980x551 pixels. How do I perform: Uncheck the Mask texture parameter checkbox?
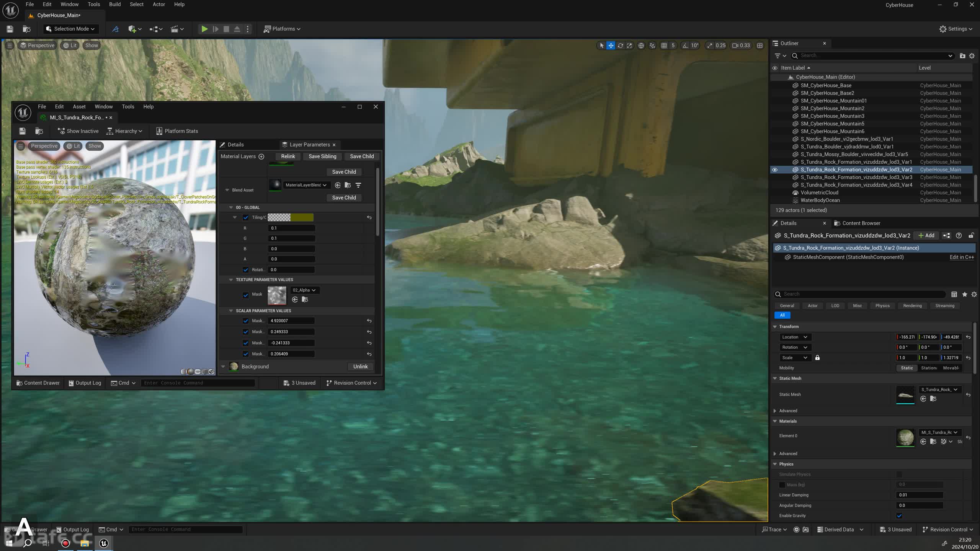246,295
